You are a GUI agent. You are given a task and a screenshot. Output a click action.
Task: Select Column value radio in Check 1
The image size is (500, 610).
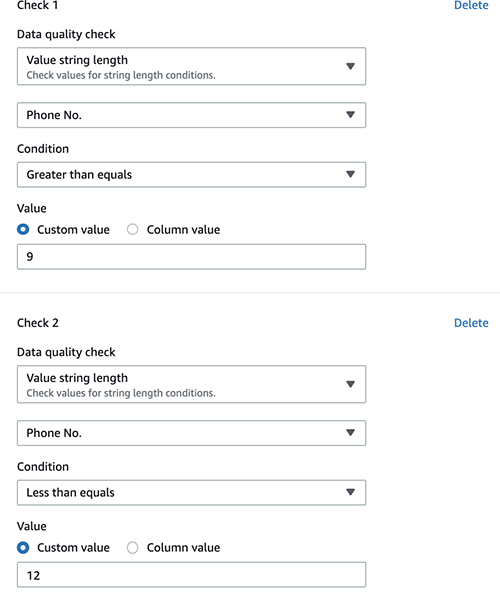[133, 230]
